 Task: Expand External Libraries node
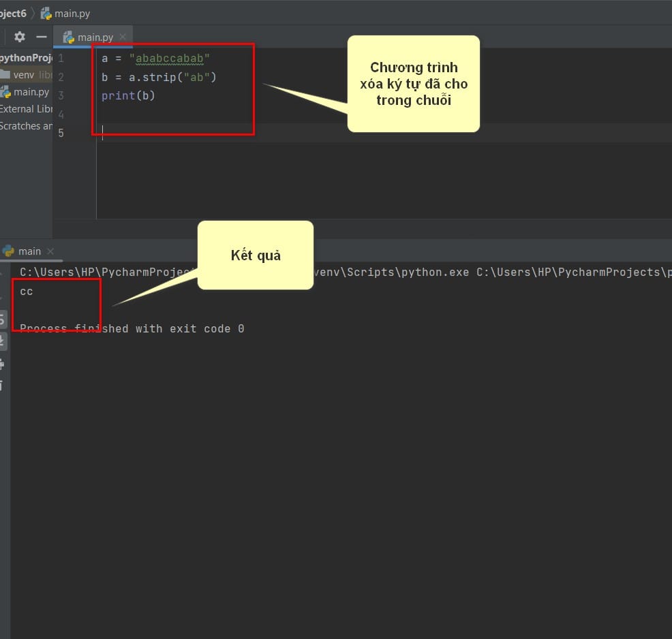(x=26, y=109)
